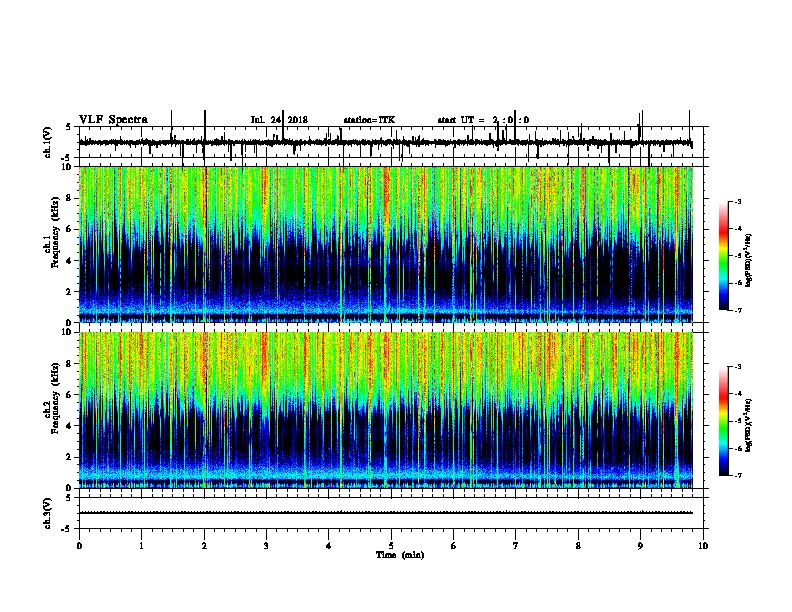Click the "start UT = 2 : 0 : 0" text
The width and height of the screenshot is (792, 612).
(483, 120)
